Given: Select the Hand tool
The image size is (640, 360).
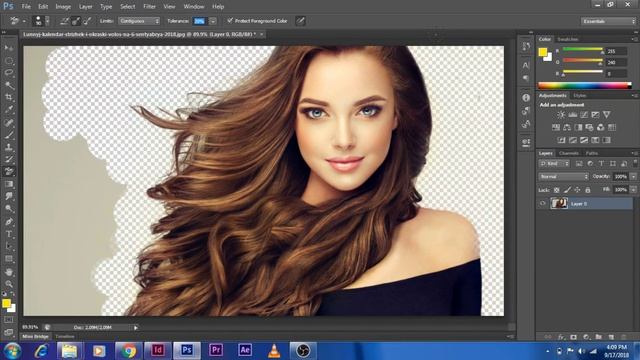Looking at the screenshot, I should (x=9, y=272).
